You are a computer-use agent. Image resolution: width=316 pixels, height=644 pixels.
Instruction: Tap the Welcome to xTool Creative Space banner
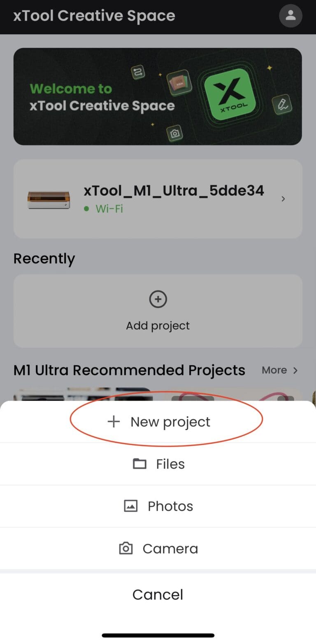coord(102,97)
